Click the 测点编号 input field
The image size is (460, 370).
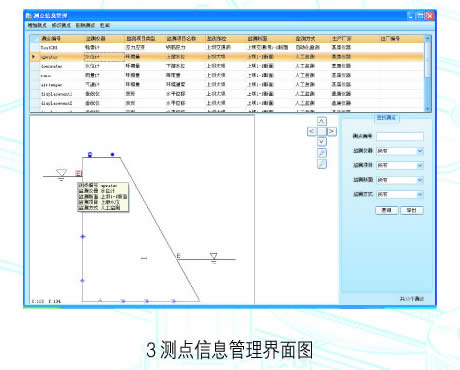click(x=400, y=136)
